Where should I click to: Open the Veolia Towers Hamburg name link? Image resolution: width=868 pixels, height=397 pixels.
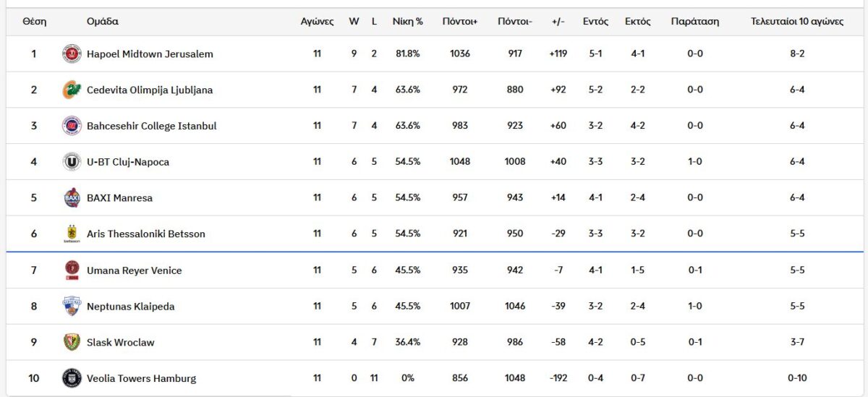pyautogui.click(x=141, y=379)
